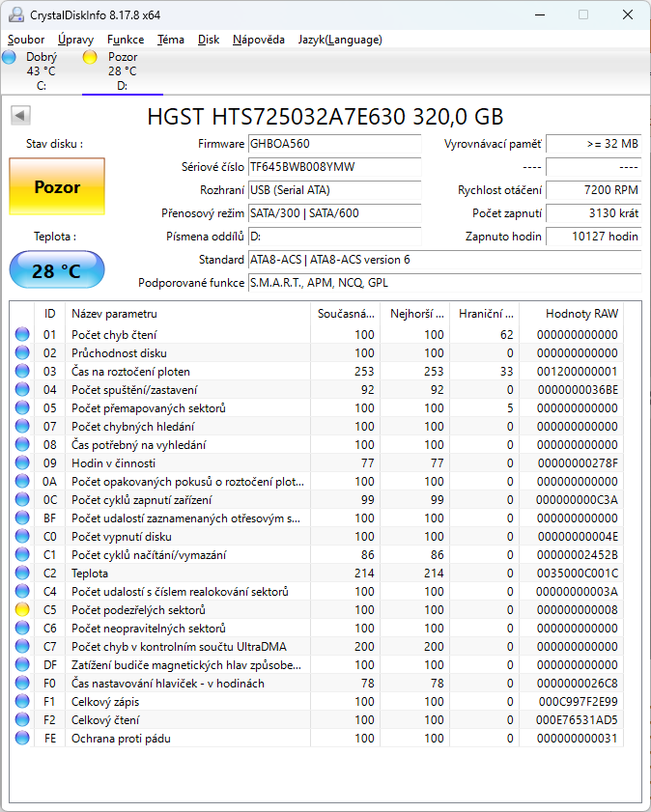Minimize the CrystalDiskInfo window
The width and height of the screenshot is (651, 812).
(540, 14)
